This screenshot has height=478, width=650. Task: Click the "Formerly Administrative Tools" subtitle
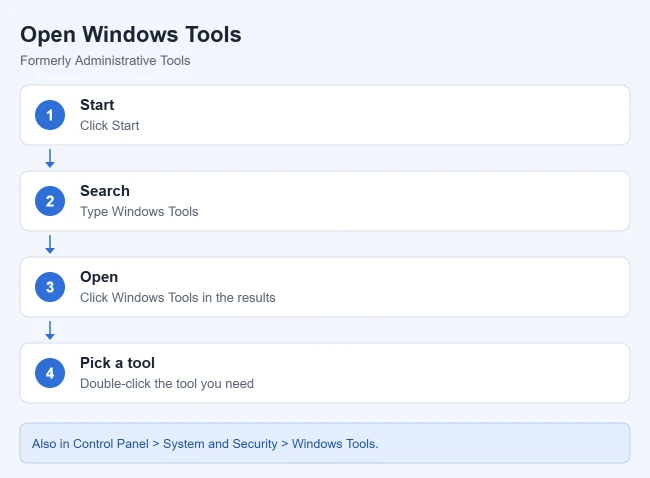tap(105, 61)
